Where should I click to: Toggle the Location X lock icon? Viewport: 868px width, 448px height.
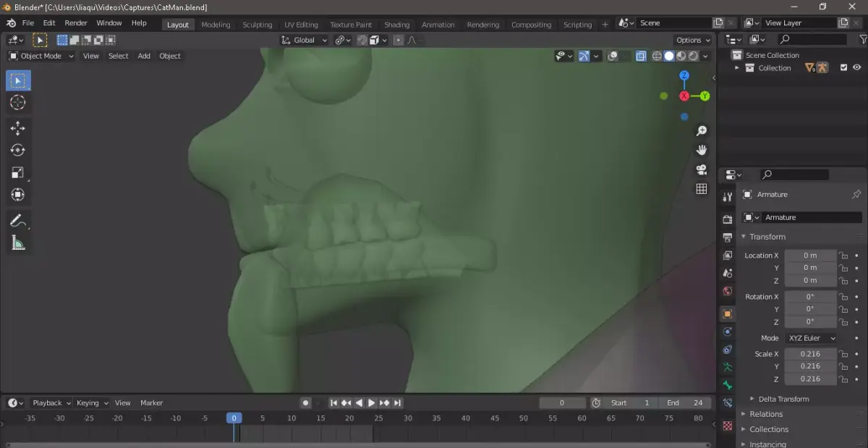tap(843, 255)
